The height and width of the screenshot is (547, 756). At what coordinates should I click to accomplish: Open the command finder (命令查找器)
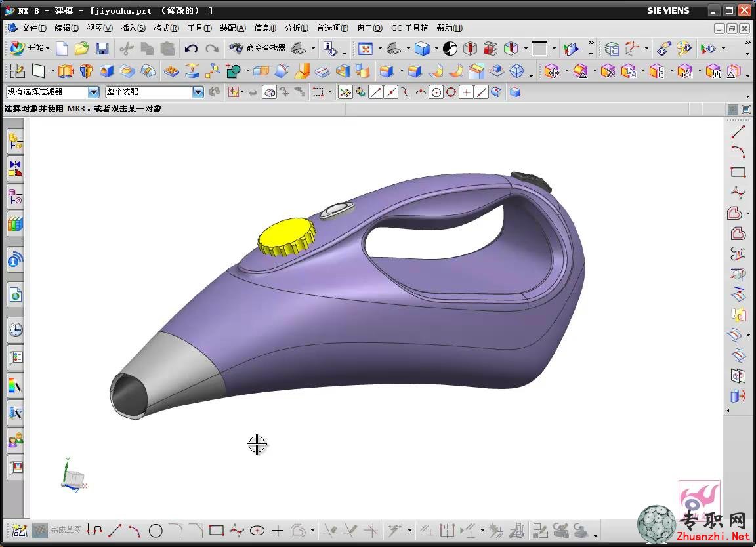pyautogui.click(x=257, y=48)
